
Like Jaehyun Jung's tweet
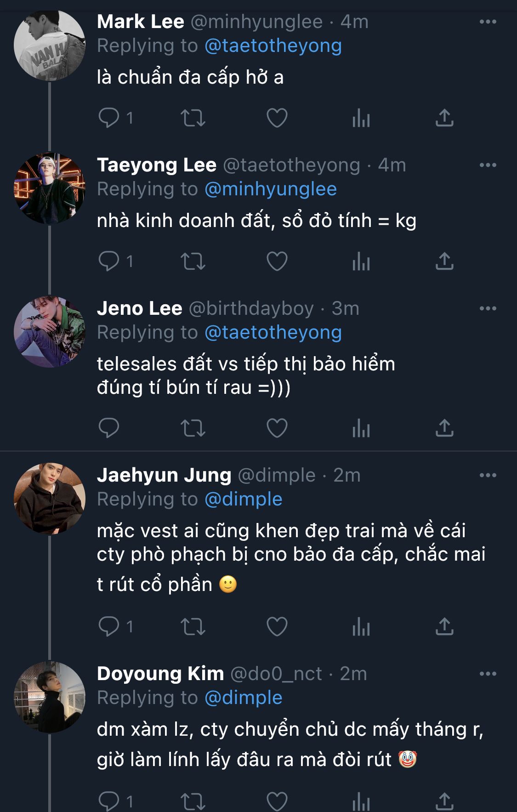(x=277, y=626)
